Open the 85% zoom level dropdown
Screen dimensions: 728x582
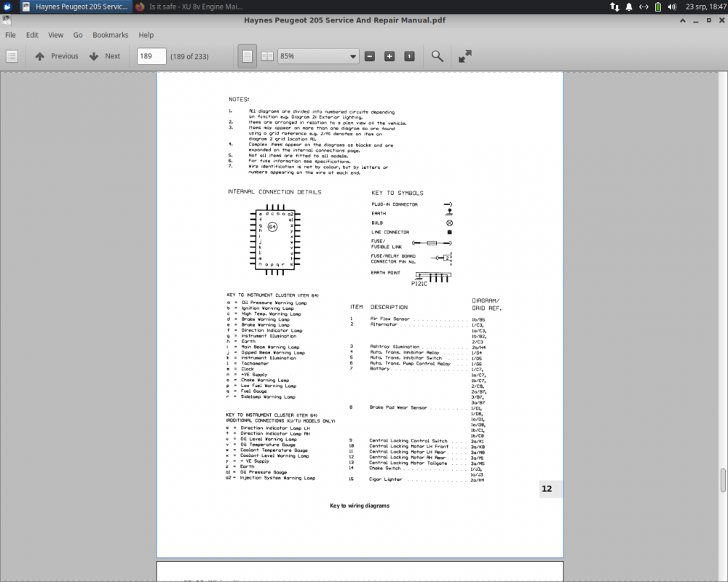318,56
